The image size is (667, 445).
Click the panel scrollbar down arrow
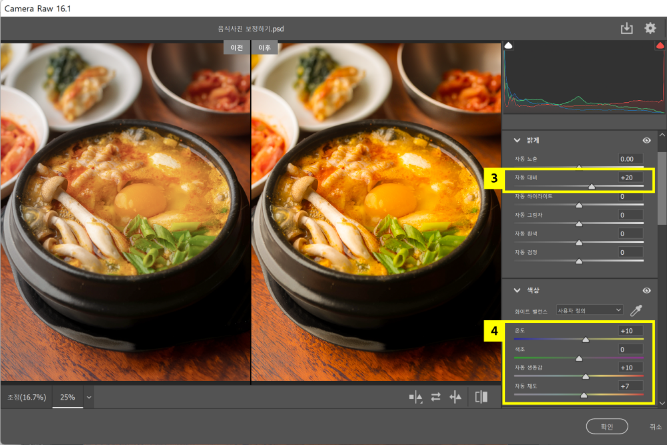tap(662, 403)
